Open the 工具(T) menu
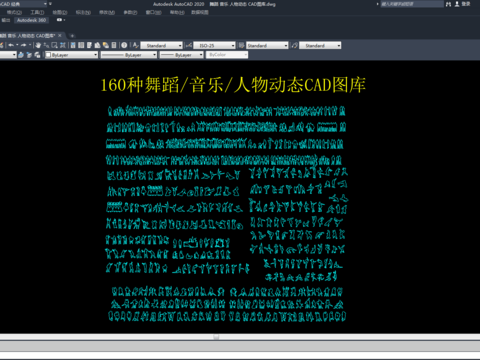480x360 pixels. click(37, 12)
